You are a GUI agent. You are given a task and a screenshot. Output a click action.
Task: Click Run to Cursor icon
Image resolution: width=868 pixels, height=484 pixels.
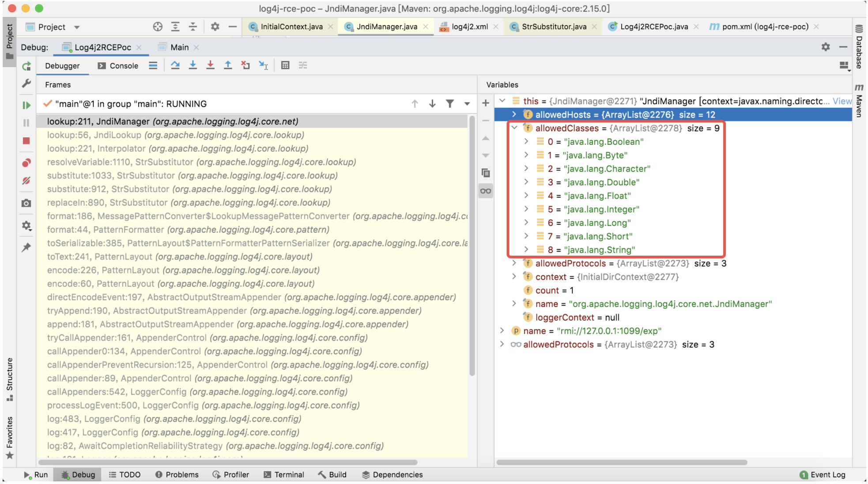tap(263, 65)
